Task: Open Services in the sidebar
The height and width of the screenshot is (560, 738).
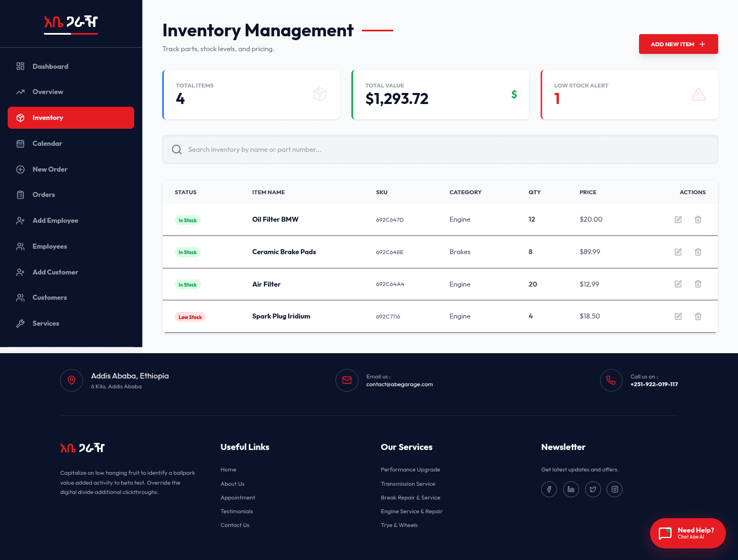Action: (46, 323)
